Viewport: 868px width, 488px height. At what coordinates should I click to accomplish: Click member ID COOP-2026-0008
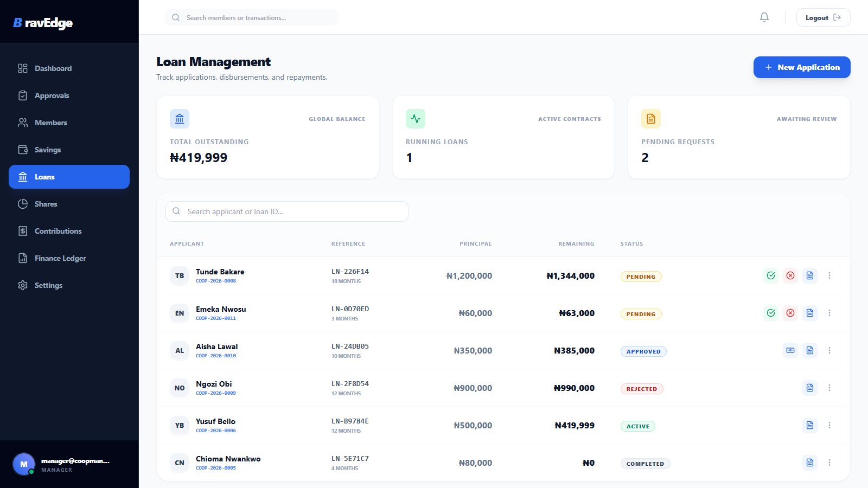(x=216, y=281)
